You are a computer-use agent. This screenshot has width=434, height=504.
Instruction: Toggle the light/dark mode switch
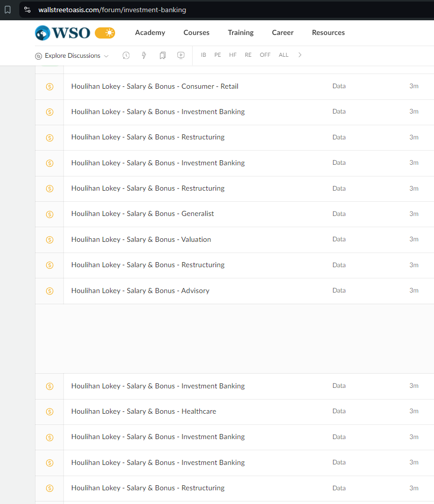click(105, 33)
